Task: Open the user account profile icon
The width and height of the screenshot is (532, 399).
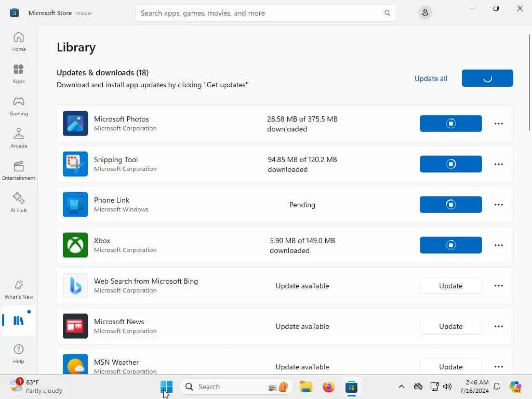Action: point(425,13)
